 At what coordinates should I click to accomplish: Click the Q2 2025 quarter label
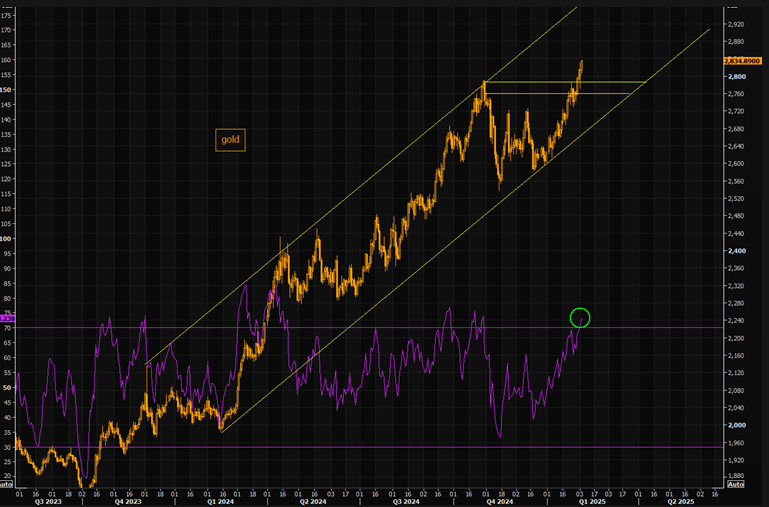click(684, 501)
